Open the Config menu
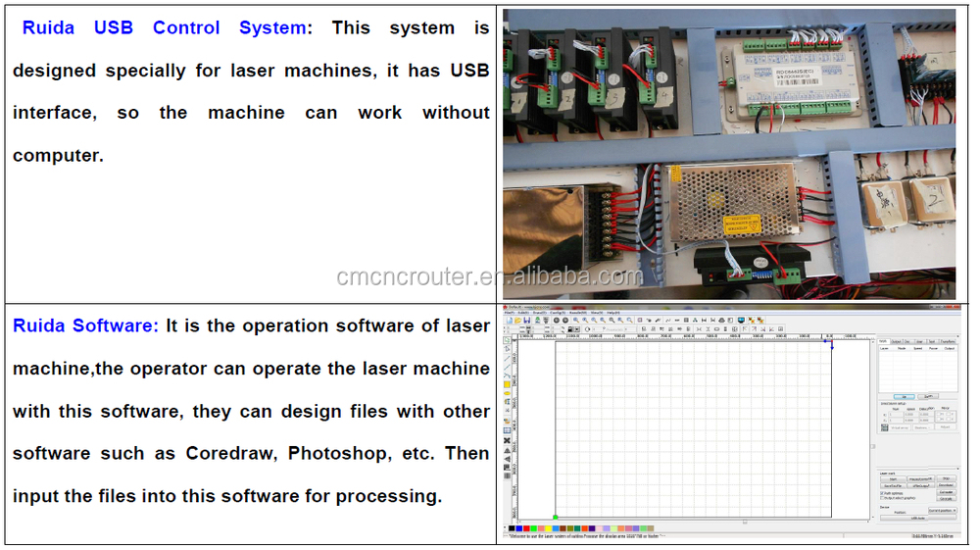The image size is (980, 550). pos(558,313)
